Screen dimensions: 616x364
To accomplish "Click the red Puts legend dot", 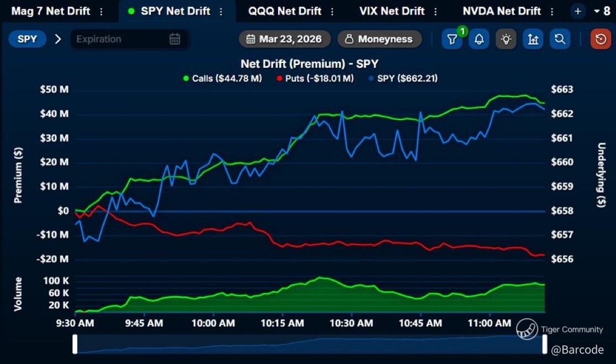I will (279, 78).
